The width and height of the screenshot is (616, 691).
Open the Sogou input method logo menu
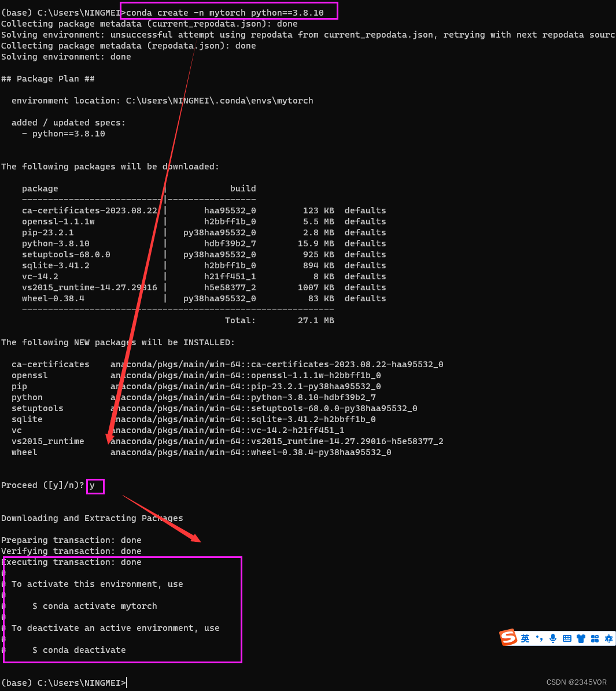pyautogui.click(x=508, y=637)
